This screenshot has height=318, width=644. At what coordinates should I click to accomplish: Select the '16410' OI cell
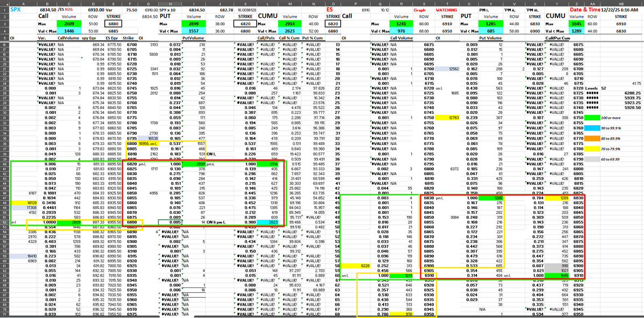click(23, 256)
